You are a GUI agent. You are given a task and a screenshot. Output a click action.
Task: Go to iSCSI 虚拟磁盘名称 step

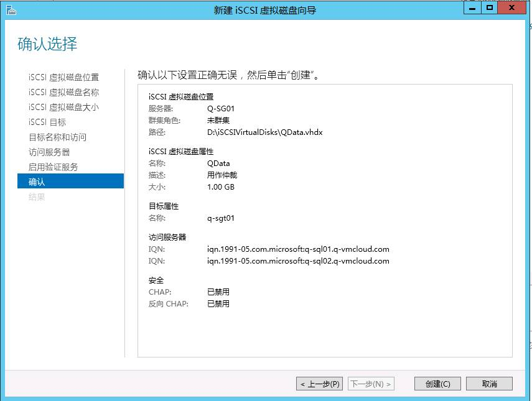[64, 92]
